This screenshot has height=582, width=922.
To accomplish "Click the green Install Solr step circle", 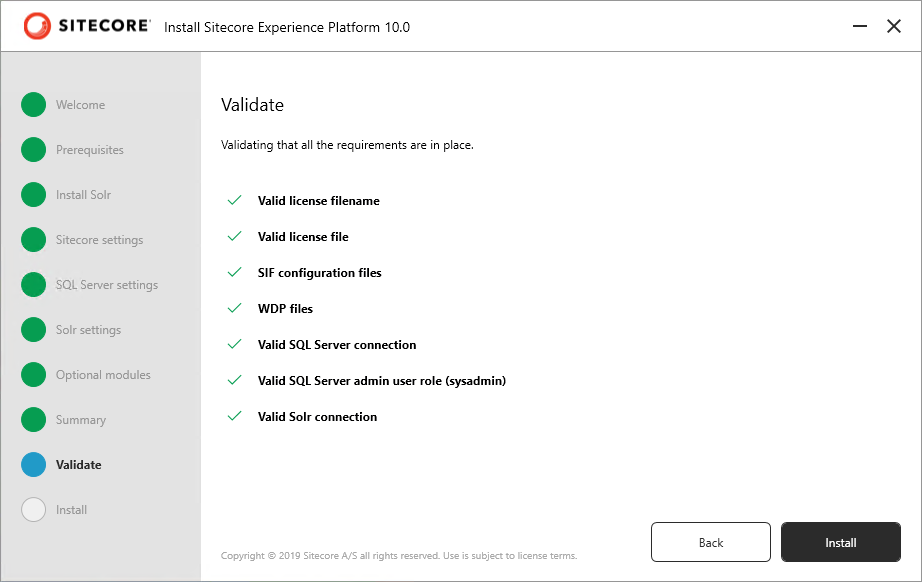I will tap(34, 195).
